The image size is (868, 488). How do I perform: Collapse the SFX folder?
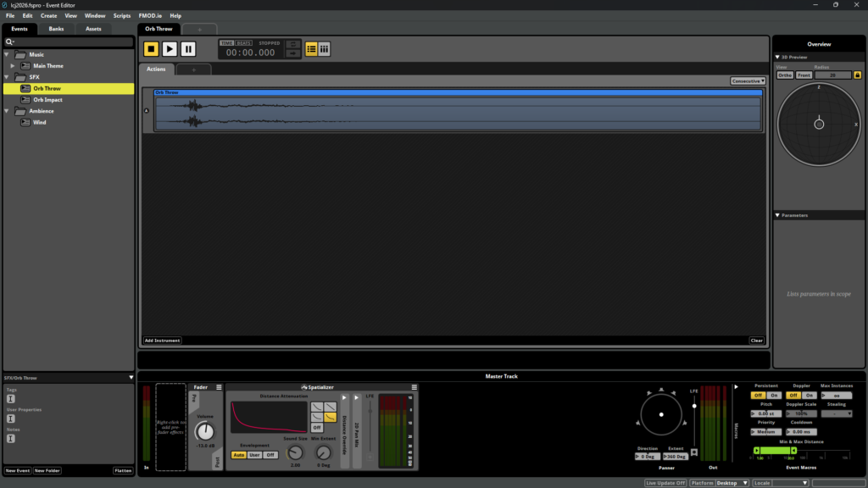tap(7, 77)
